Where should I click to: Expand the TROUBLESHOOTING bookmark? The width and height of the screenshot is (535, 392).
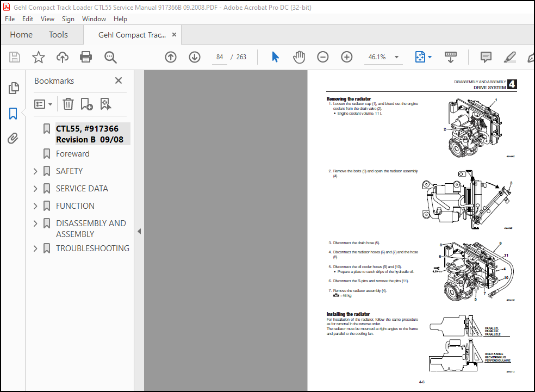pyautogui.click(x=35, y=248)
